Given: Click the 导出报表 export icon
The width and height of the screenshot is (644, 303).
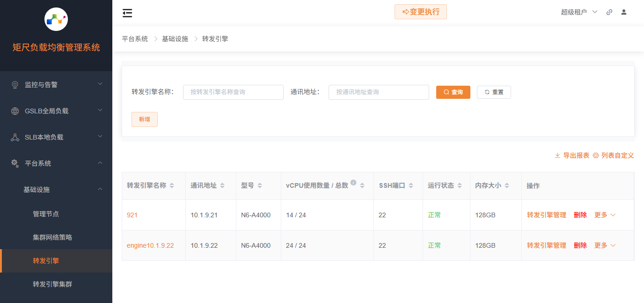Looking at the screenshot, I should coord(557,155).
